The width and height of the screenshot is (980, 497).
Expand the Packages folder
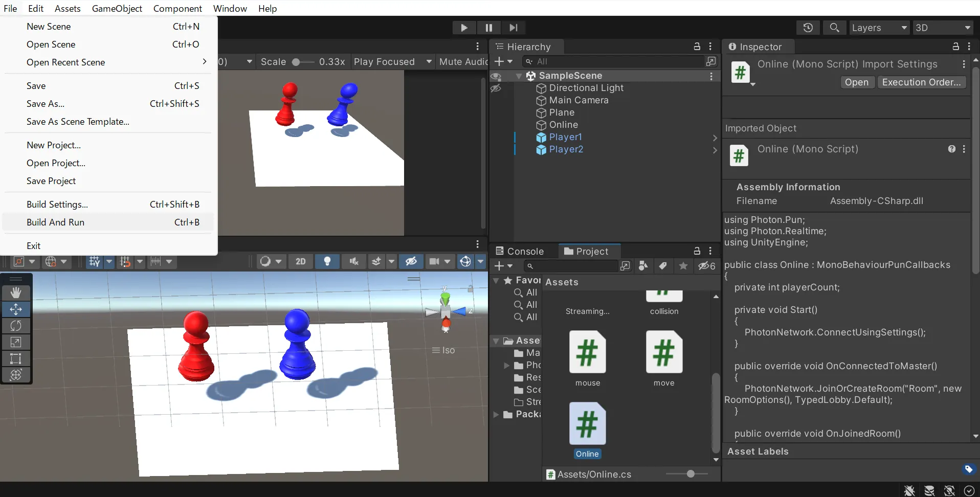pyautogui.click(x=496, y=414)
